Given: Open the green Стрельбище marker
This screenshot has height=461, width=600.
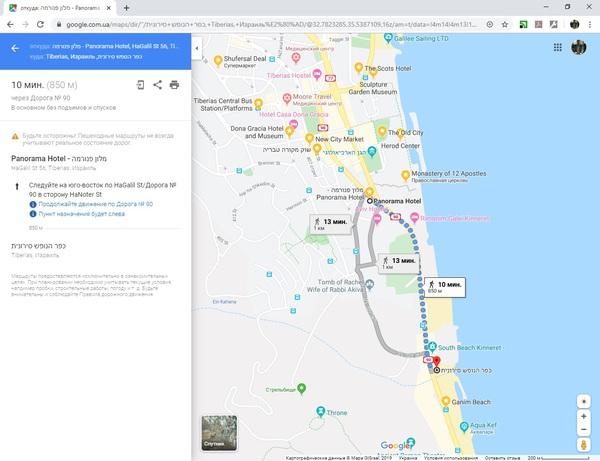Looking at the screenshot, I should [x=301, y=389].
